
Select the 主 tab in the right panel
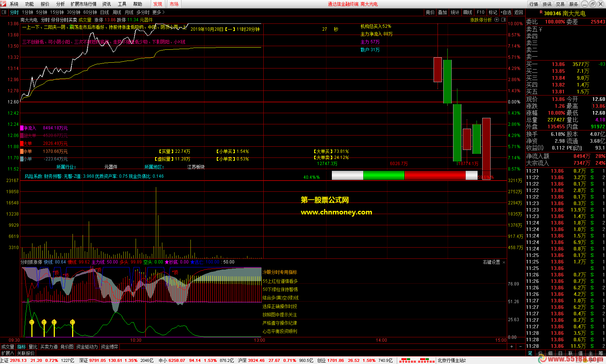coord(590,353)
